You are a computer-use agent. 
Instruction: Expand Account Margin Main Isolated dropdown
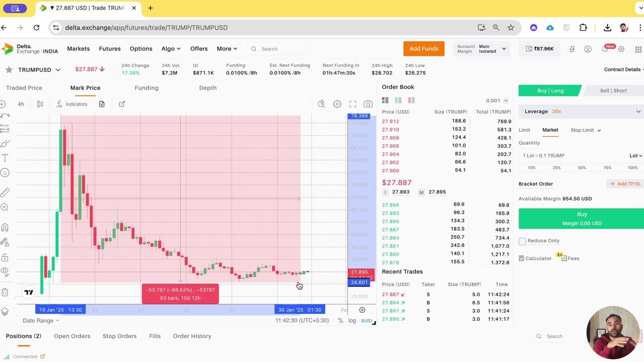pyautogui.click(x=481, y=49)
